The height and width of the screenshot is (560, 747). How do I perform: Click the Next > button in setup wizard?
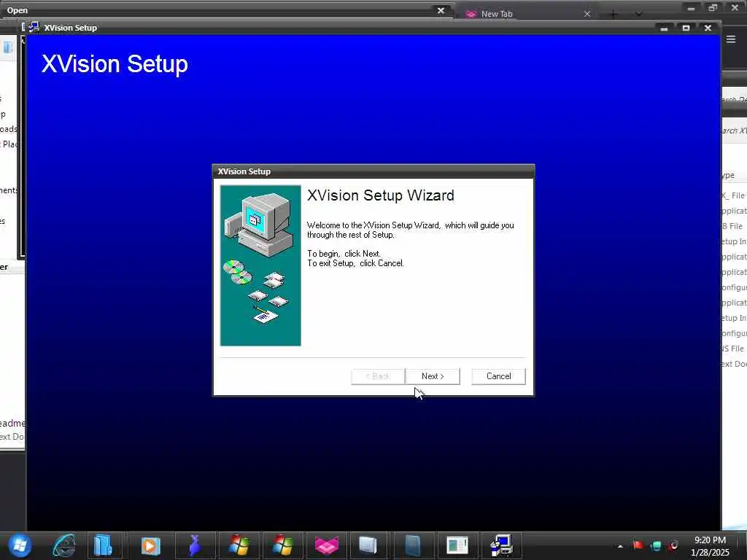(433, 376)
